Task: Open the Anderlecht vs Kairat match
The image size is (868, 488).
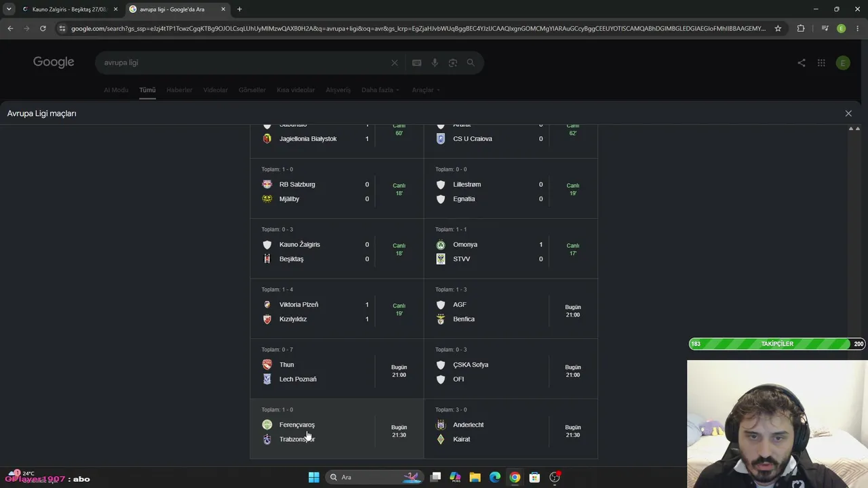Action: point(511,428)
